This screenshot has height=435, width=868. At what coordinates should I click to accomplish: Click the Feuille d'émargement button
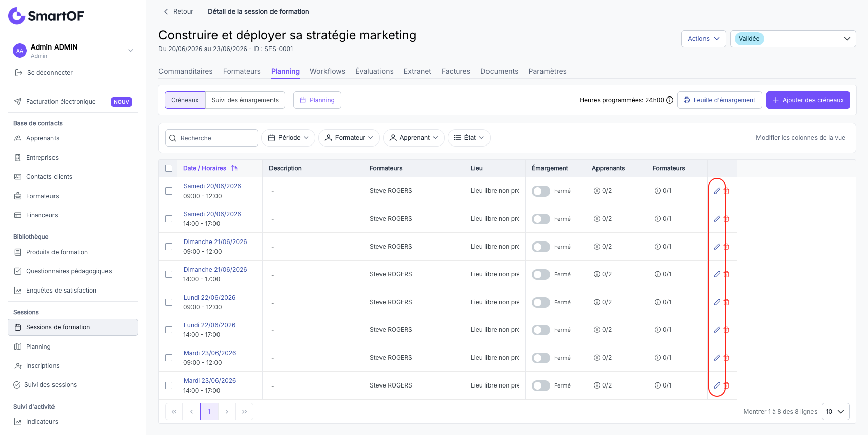tap(720, 100)
